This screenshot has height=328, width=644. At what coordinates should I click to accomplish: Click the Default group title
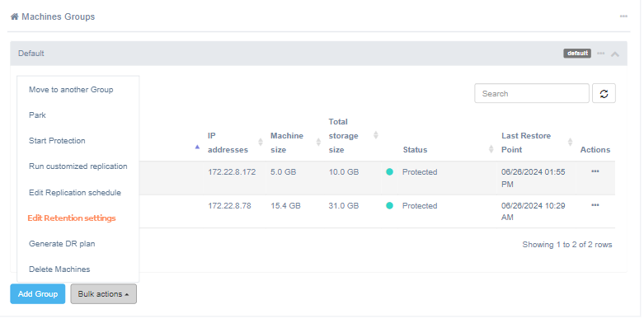pos(31,54)
